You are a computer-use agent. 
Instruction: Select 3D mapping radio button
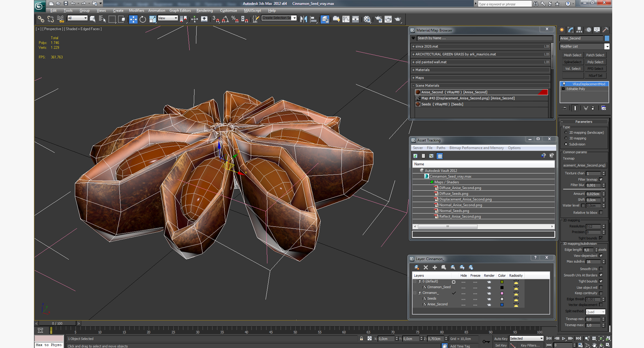(x=566, y=138)
